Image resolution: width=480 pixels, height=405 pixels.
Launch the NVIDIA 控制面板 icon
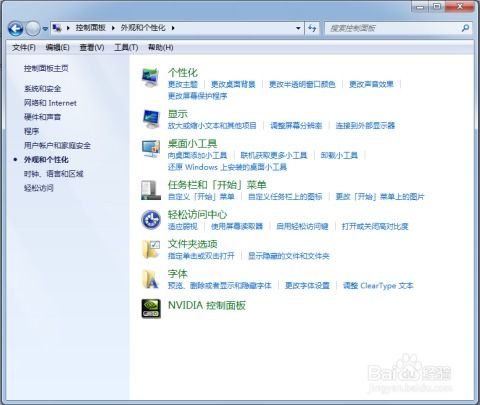click(151, 308)
